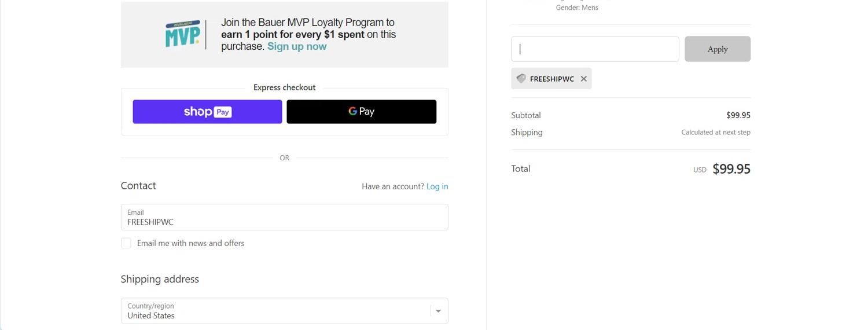This screenshot has width=868, height=330.
Task: Follow the Log in link
Action: [437, 186]
